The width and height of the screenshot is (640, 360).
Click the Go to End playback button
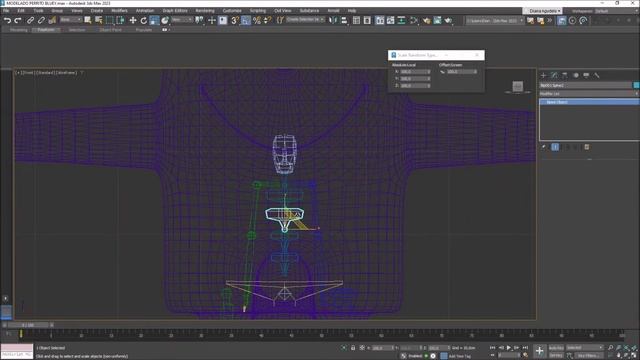(x=525, y=348)
